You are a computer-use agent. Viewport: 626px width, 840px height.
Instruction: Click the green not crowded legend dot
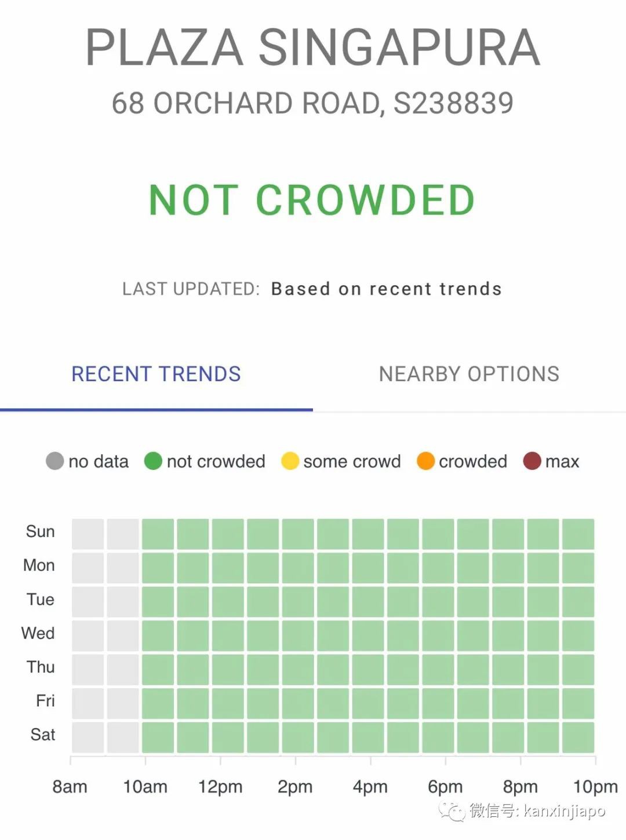pos(153,461)
